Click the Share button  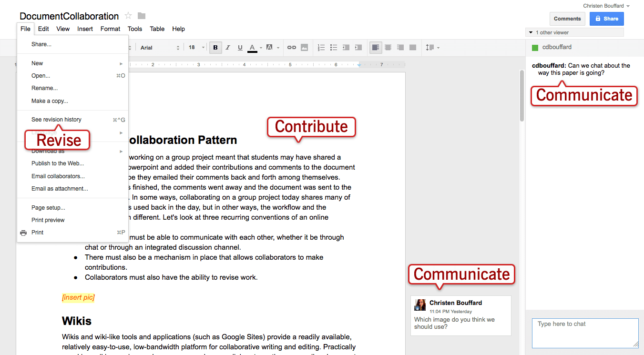[606, 19]
